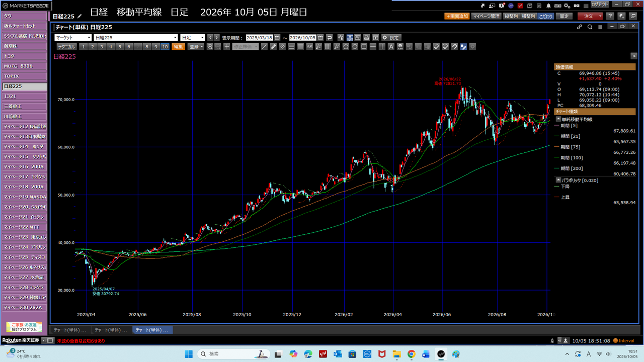Screen dimensions: 644x362
Task: Toggle the こだわり layout mode
Action: click(x=546, y=16)
